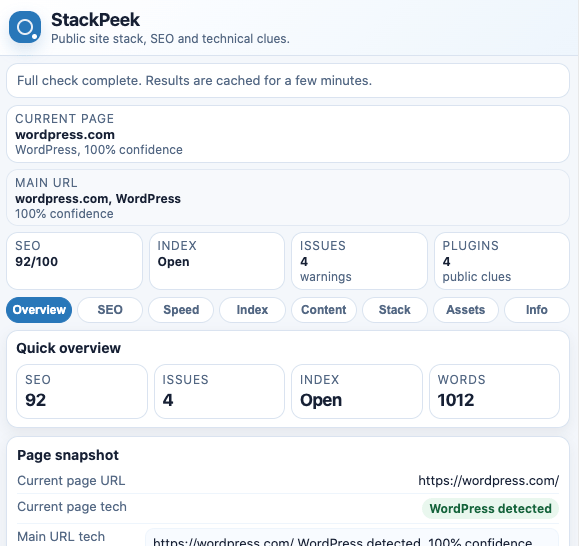The image size is (579, 546).
Task: Switch to the SEO tab
Action: coord(110,310)
